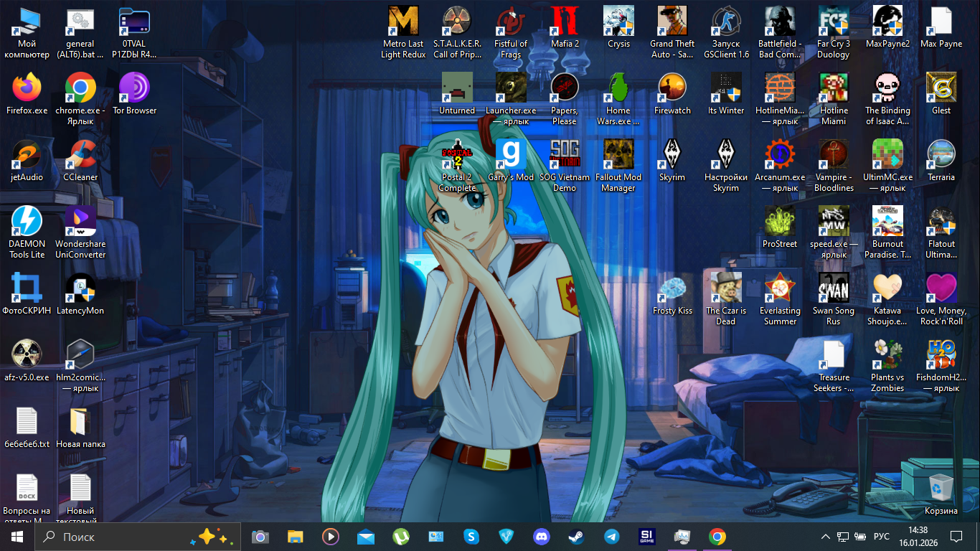This screenshot has width=980, height=551.
Task: Select the Swan Song Rus icon
Action: [834, 300]
